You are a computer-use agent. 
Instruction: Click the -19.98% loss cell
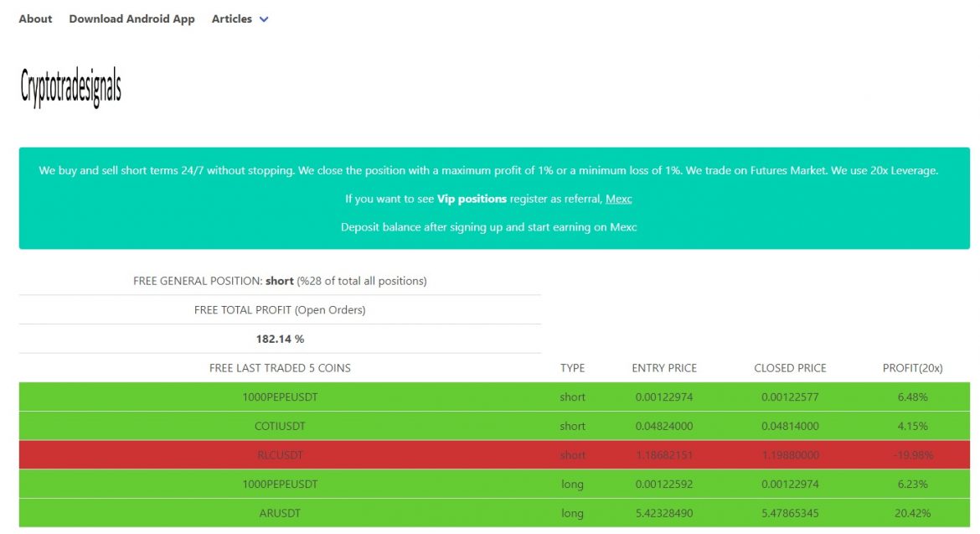point(912,455)
